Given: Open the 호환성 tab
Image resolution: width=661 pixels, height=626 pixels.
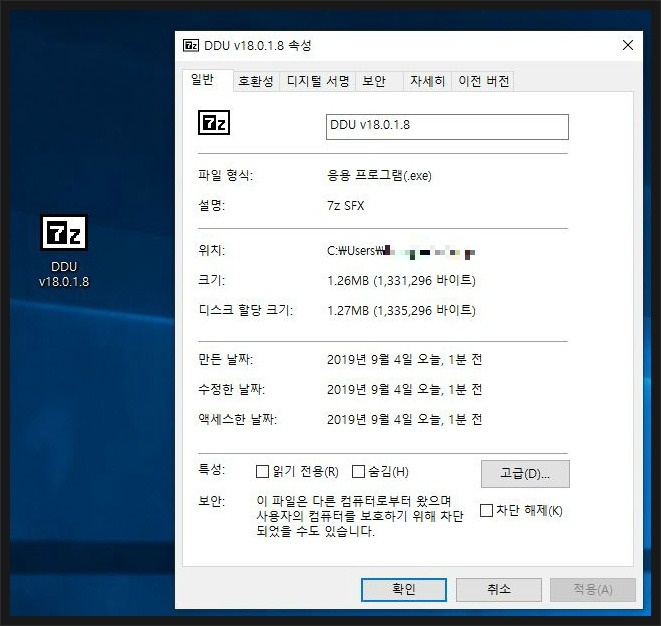Looking at the screenshot, I should (256, 81).
